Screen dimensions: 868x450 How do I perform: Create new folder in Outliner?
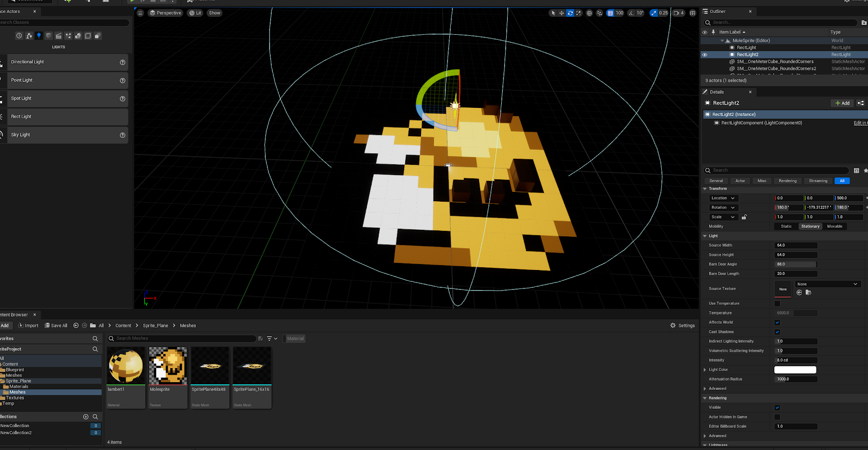(864, 22)
